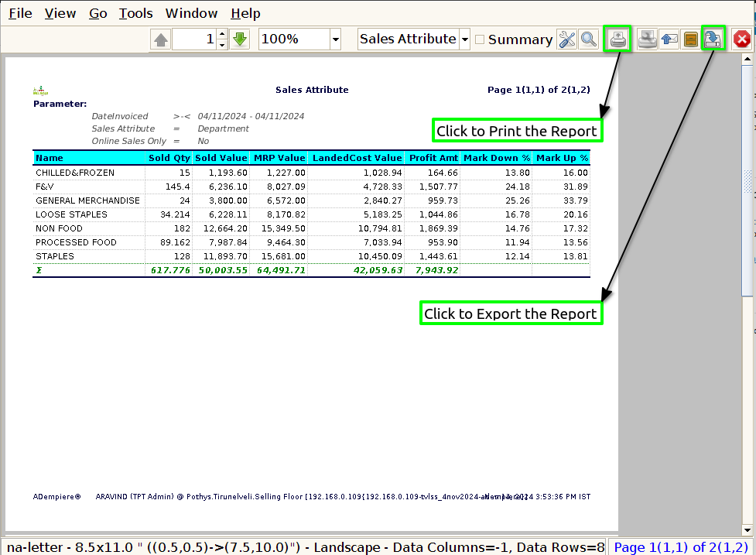Click total sold value 50,003.55
Image resolution: width=756 pixels, height=555 pixels.
tap(223, 270)
